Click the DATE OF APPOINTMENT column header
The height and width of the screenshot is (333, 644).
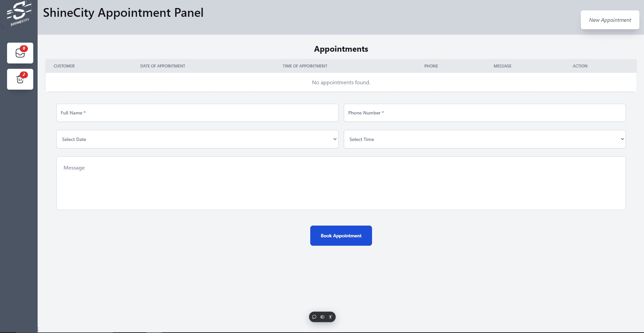point(163,66)
